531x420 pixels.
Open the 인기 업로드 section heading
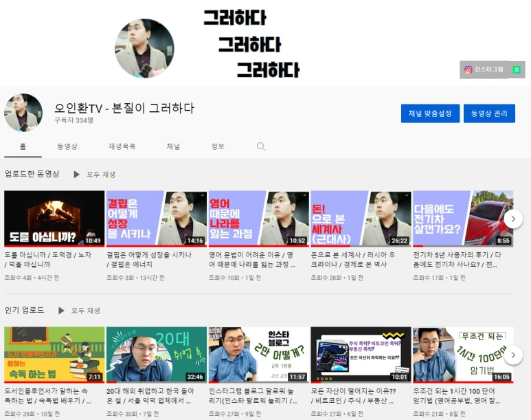pyautogui.click(x=24, y=310)
